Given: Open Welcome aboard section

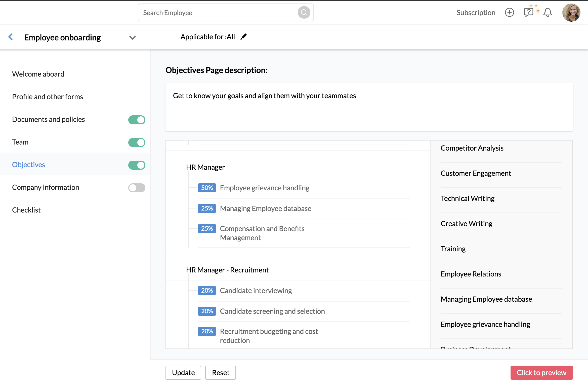Looking at the screenshot, I should click(x=38, y=74).
